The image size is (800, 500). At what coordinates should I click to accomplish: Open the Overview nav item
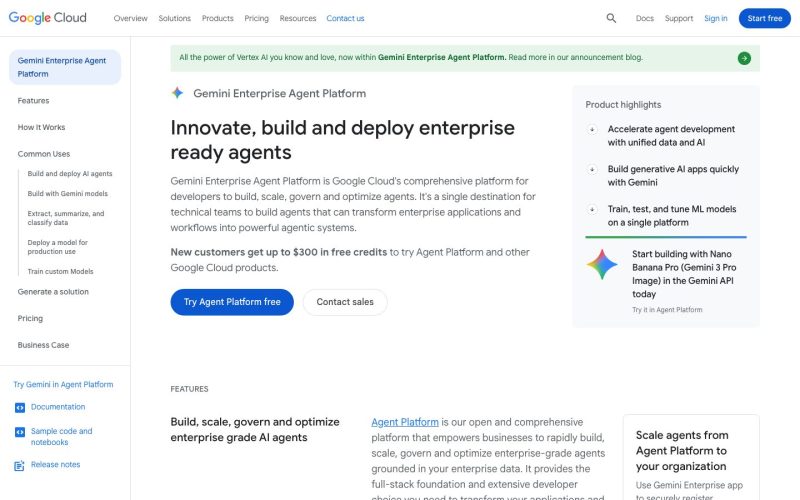[131, 18]
